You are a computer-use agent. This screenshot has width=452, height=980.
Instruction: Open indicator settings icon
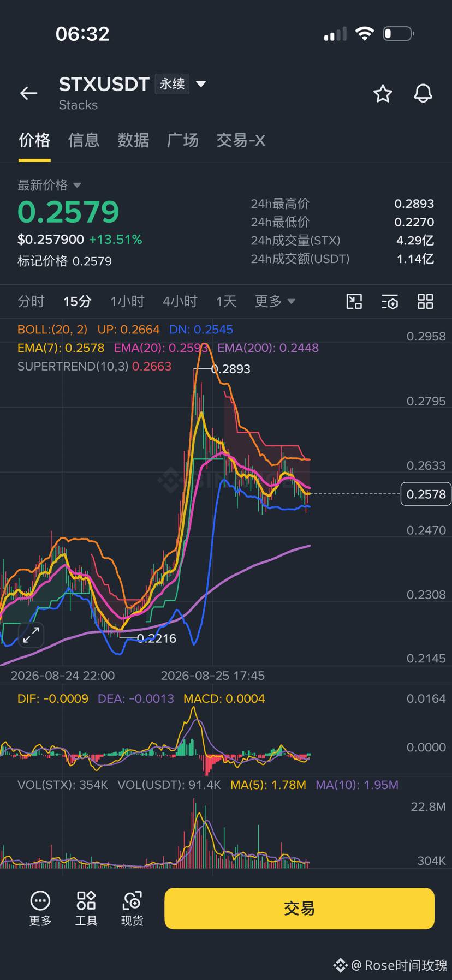tap(390, 302)
